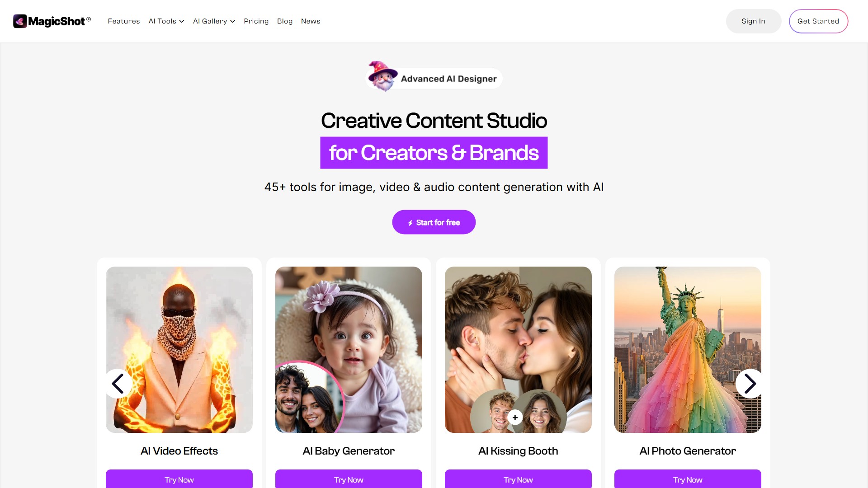Click the Advanced AI Designer badge
868x488 pixels.
click(434, 79)
